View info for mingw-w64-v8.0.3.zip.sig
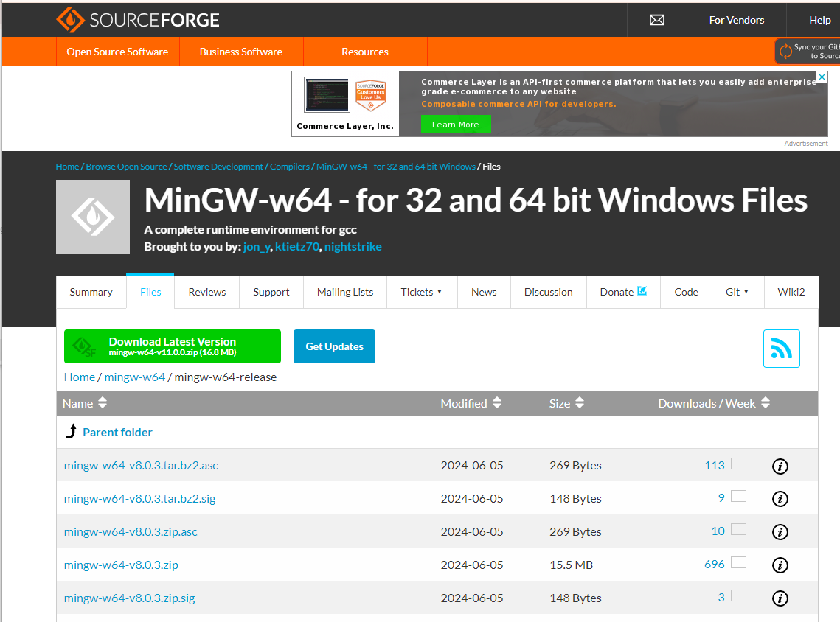 780,598
